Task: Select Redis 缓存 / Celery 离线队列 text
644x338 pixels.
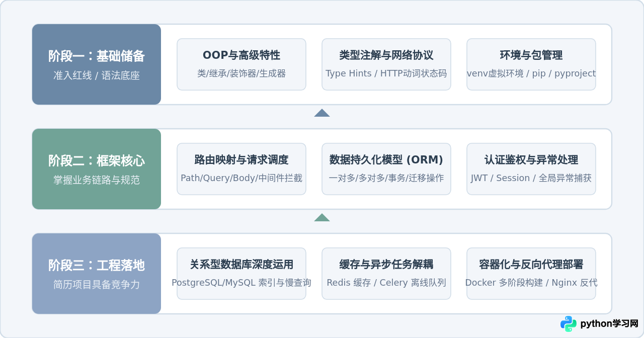Action: coord(386,283)
